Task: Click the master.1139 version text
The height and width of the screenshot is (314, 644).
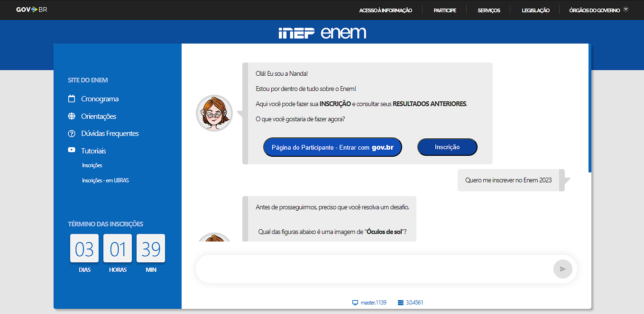Action: click(373, 303)
